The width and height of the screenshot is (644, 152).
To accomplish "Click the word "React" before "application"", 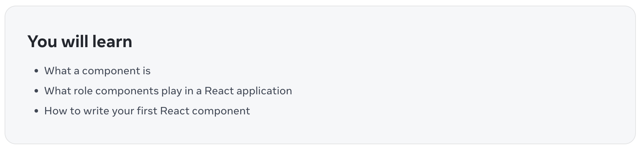I will [219, 91].
